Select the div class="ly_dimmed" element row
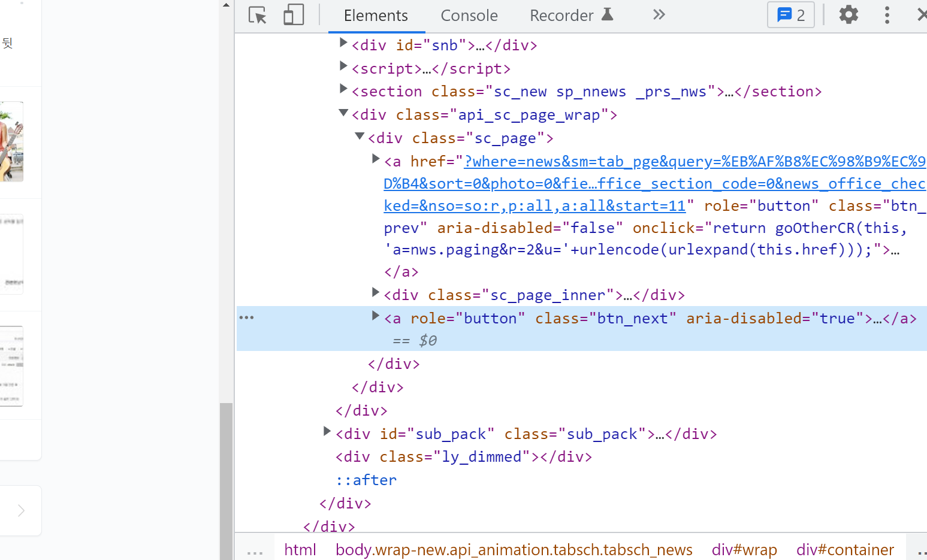Image resolution: width=927 pixels, height=560 pixels. [x=464, y=457]
